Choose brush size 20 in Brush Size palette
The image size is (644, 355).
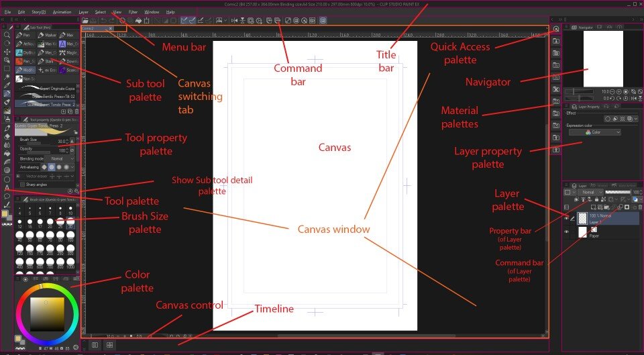(x=50, y=223)
